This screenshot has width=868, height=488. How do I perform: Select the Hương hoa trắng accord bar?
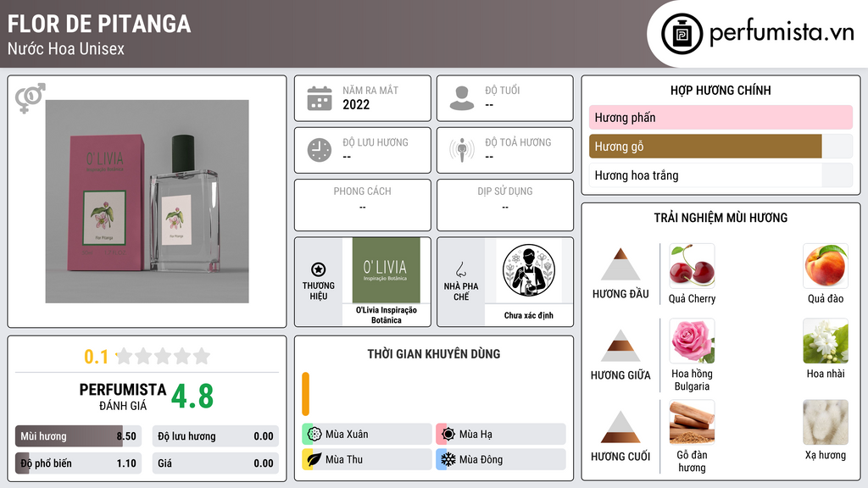721,175
